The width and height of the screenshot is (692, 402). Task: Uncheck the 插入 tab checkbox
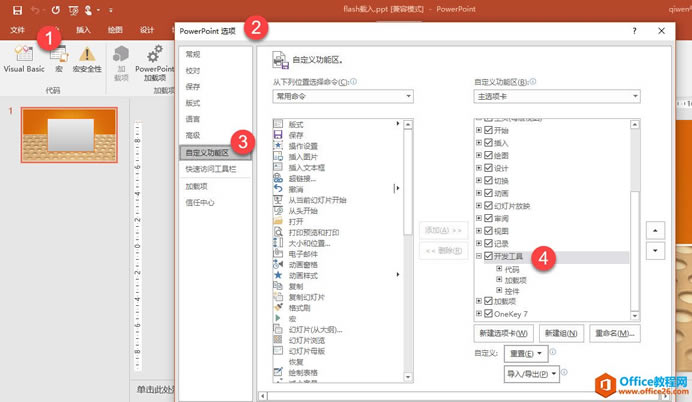(488, 143)
